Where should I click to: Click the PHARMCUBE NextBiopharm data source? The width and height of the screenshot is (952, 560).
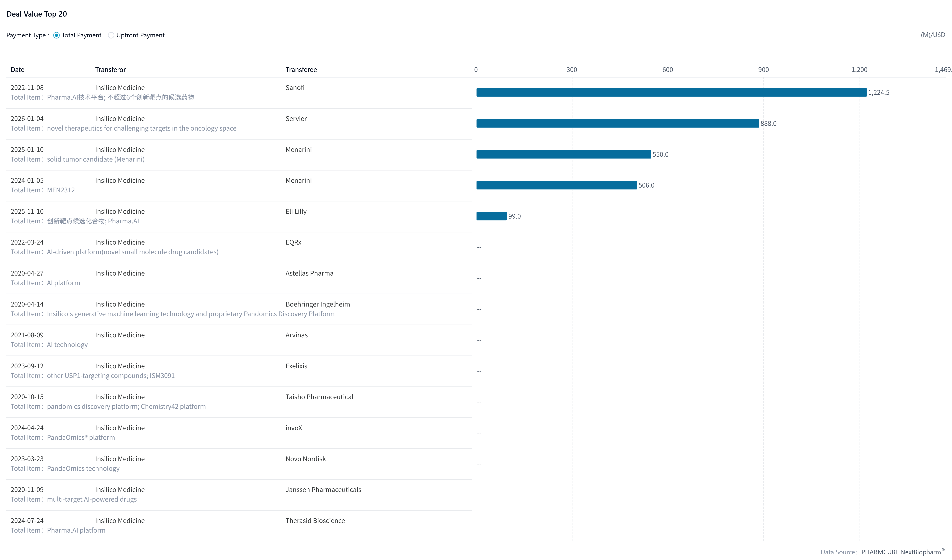tap(901, 552)
